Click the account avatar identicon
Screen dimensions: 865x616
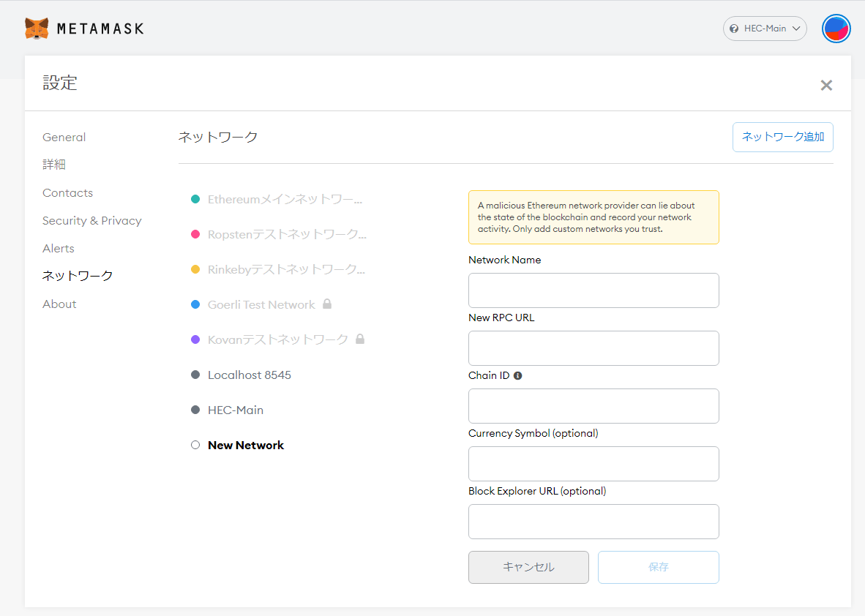point(836,28)
